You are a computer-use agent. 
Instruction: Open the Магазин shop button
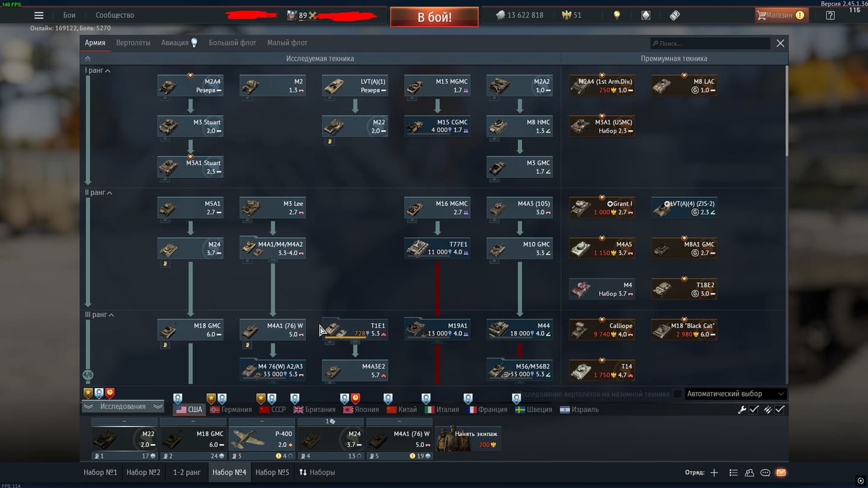[781, 16]
